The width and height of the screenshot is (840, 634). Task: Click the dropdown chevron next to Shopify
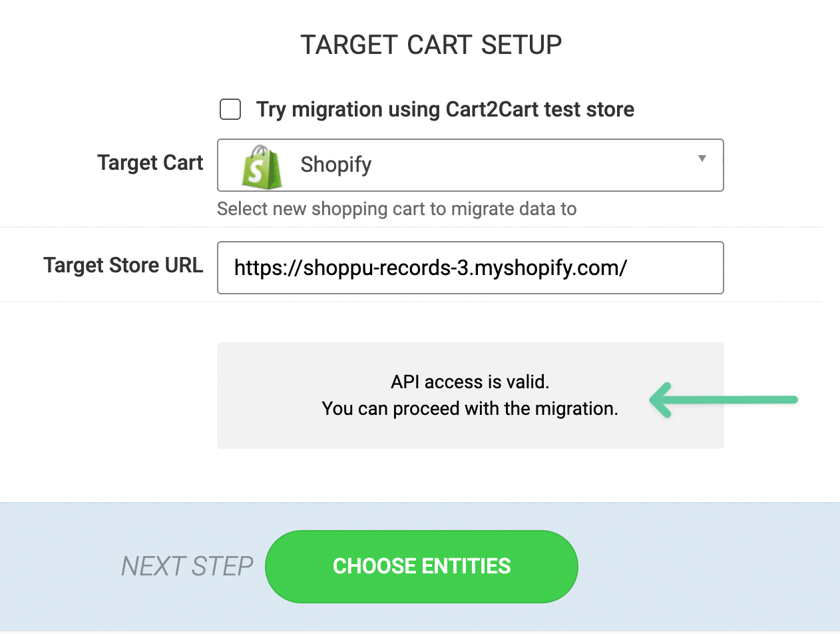pyautogui.click(x=702, y=158)
